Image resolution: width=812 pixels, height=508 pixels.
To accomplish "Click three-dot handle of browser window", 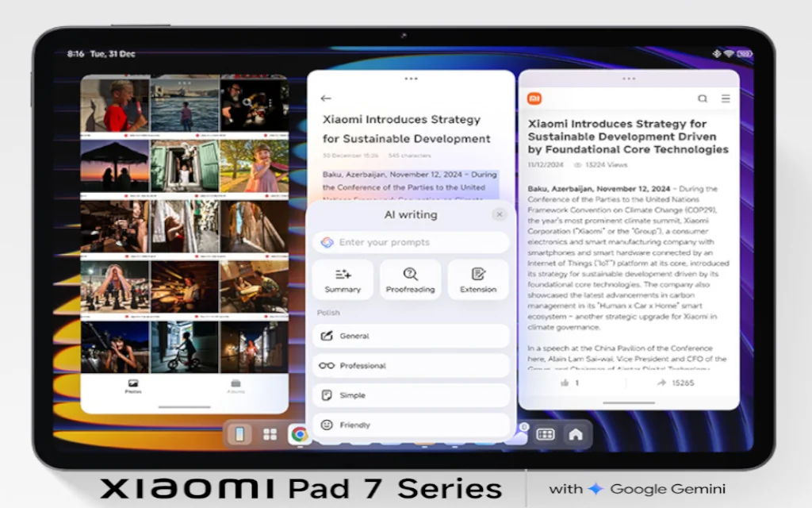I will (x=629, y=79).
